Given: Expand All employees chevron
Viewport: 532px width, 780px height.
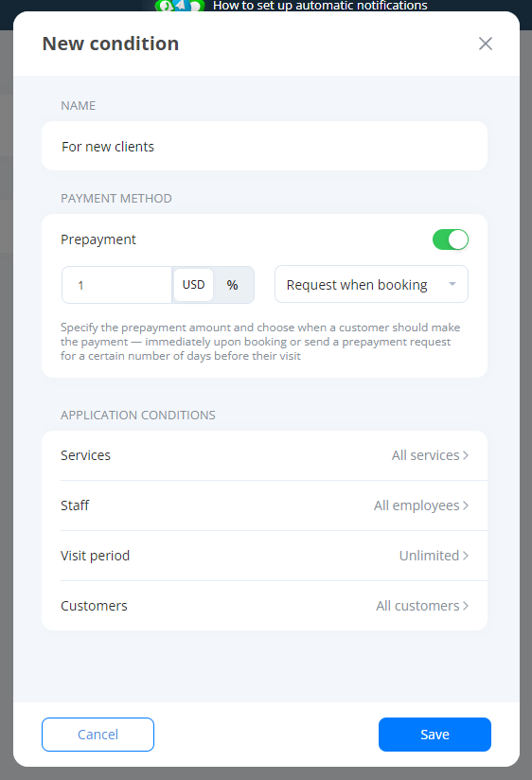Looking at the screenshot, I should tap(466, 505).
